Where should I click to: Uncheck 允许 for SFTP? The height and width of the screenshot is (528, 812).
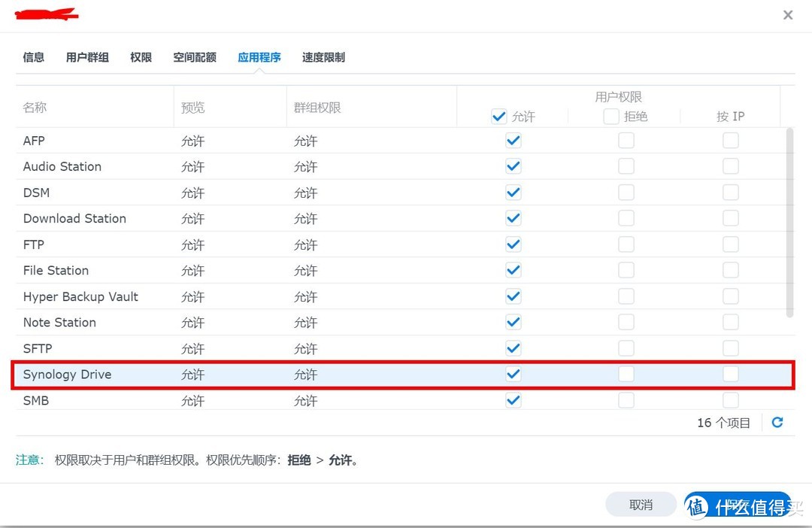[514, 348]
